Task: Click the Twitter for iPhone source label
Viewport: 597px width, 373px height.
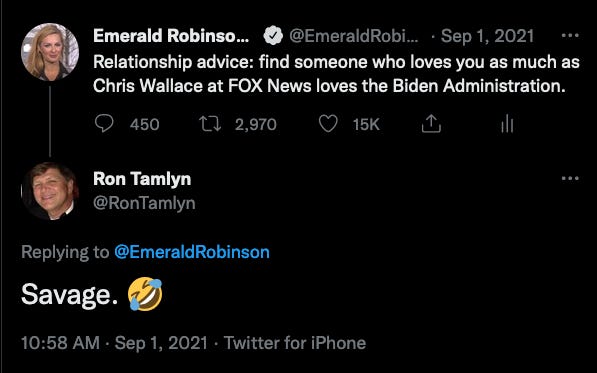Action: click(295, 343)
